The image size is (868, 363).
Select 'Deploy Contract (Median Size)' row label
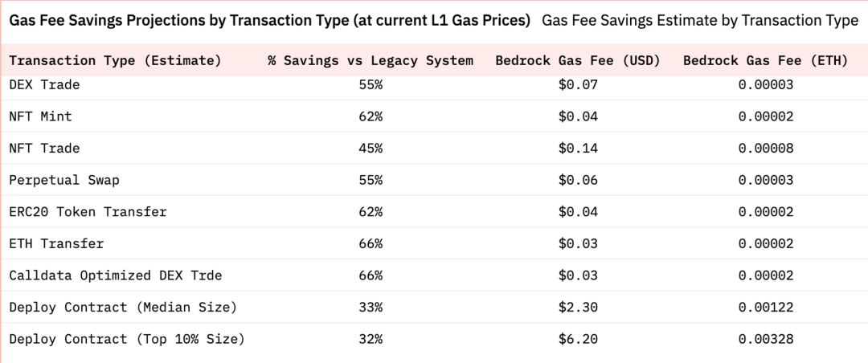[123, 307]
